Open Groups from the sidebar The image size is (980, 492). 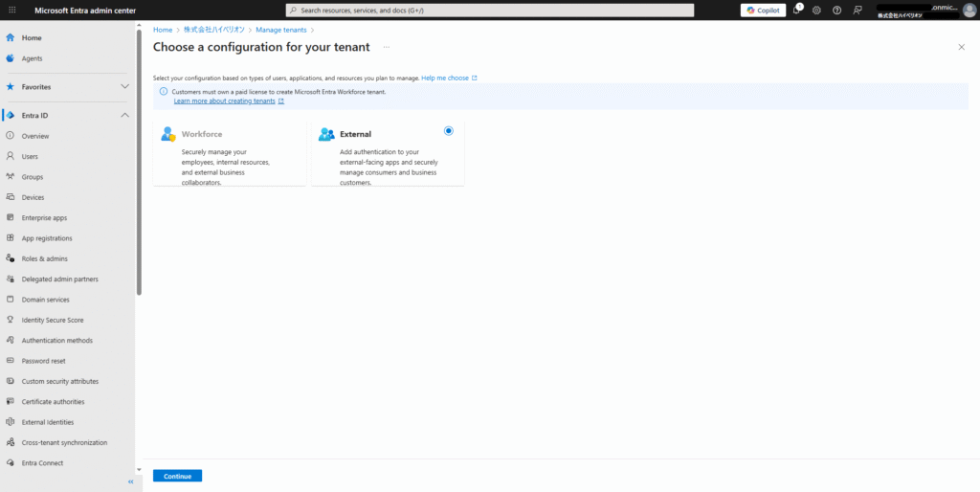33,177
